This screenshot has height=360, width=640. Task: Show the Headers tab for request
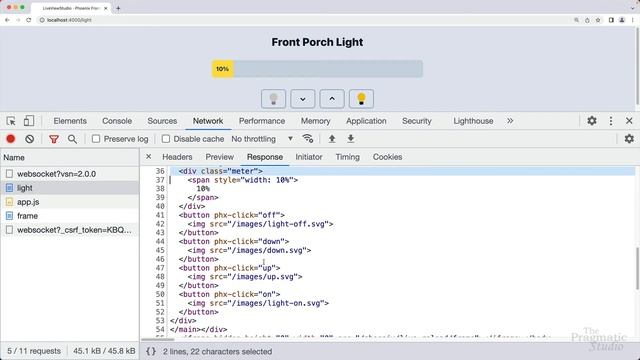(x=177, y=157)
